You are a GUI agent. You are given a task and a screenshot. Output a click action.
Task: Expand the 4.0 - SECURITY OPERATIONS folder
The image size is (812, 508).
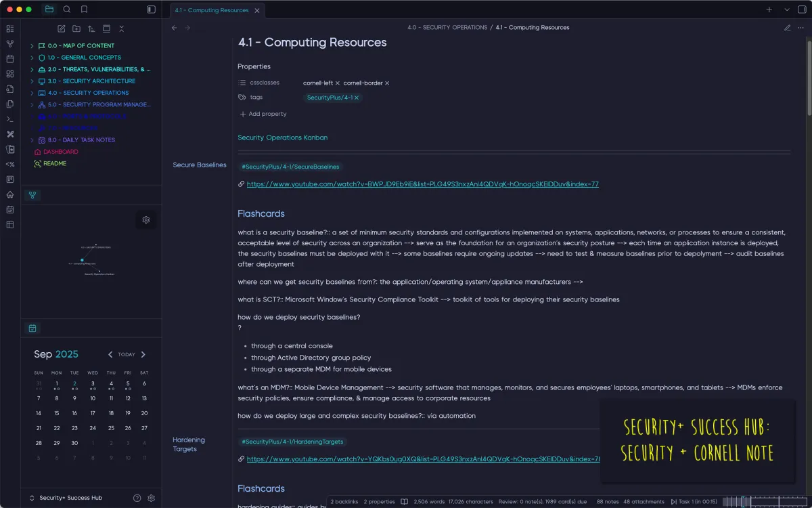[32, 93]
